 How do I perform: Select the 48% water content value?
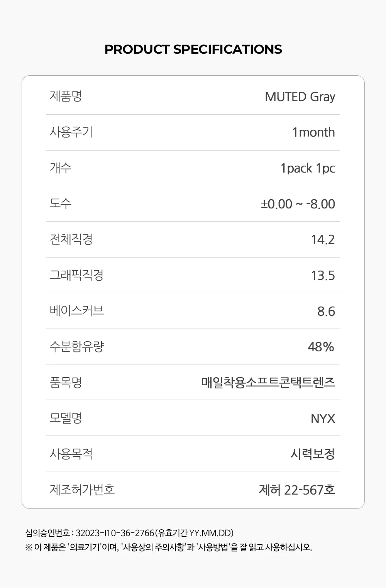click(x=321, y=347)
